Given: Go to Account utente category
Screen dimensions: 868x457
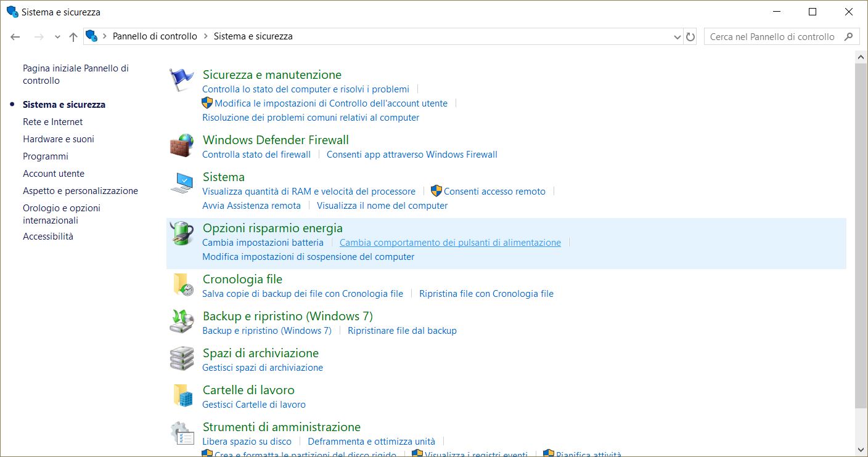Looking at the screenshot, I should tap(54, 174).
